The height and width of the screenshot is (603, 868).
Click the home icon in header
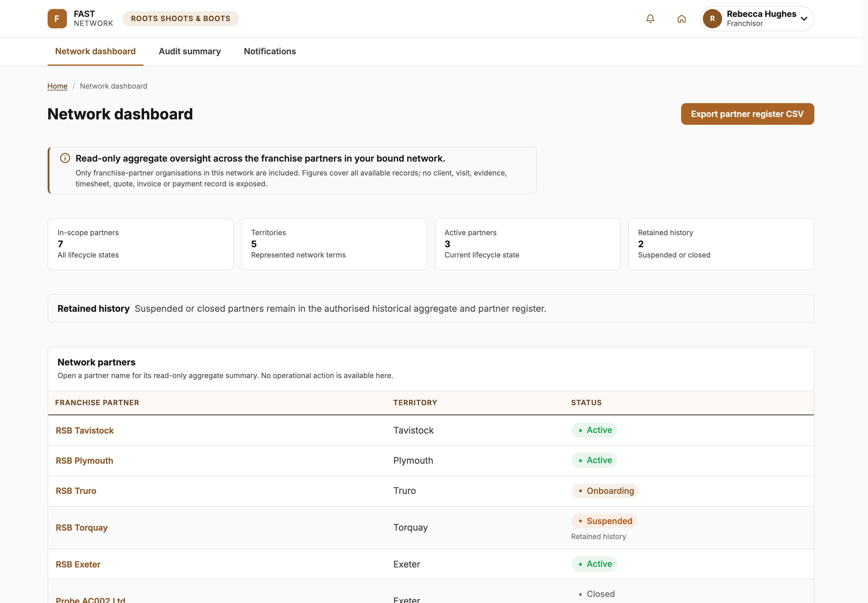(681, 18)
